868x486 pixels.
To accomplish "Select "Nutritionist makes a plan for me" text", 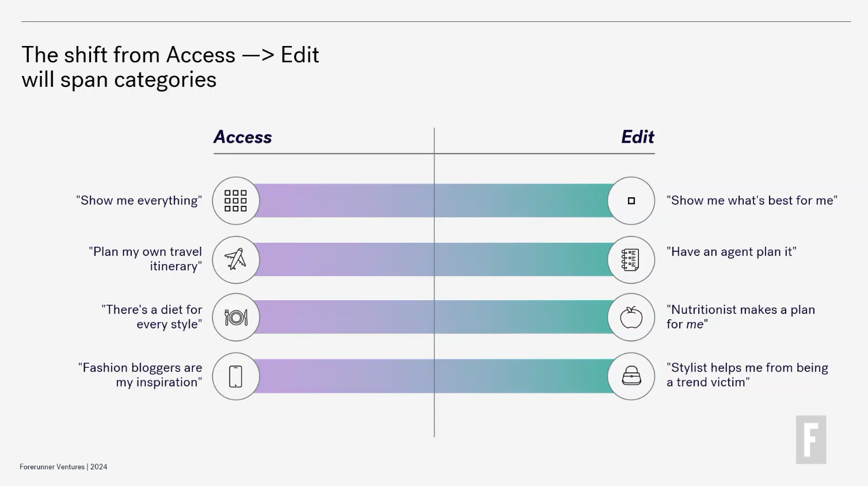I will (741, 317).
